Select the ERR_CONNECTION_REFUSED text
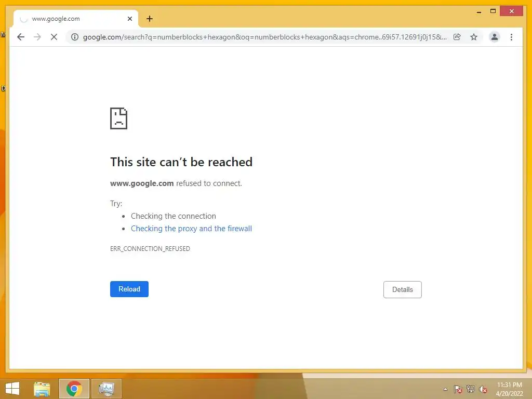 (150, 249)
